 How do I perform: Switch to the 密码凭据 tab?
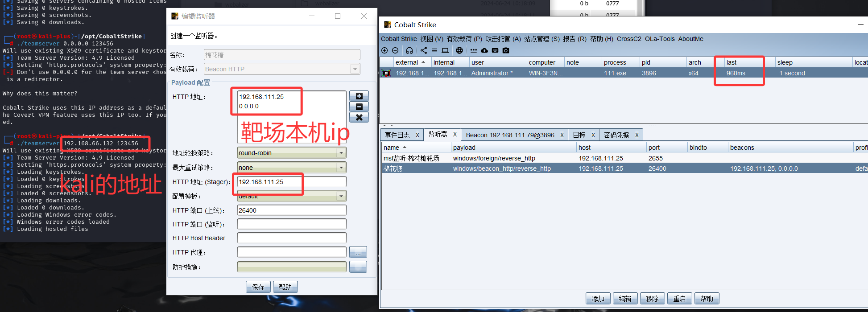point(616,135)
